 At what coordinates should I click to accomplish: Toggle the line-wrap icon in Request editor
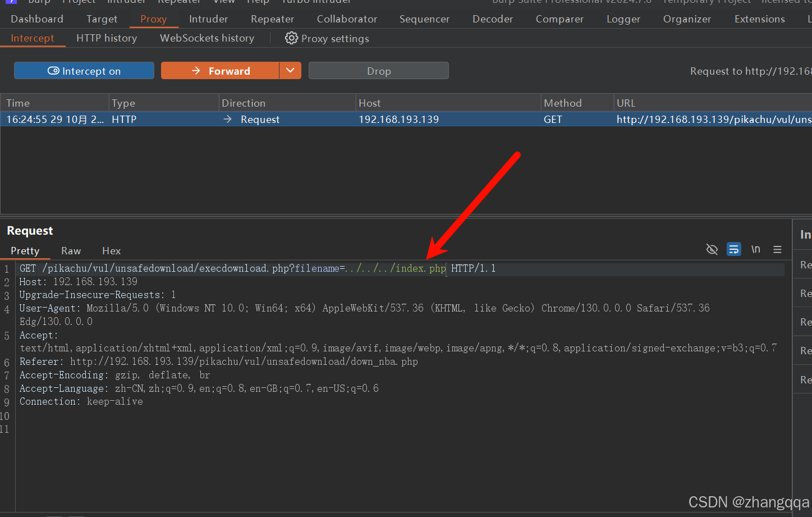(734, 249)
